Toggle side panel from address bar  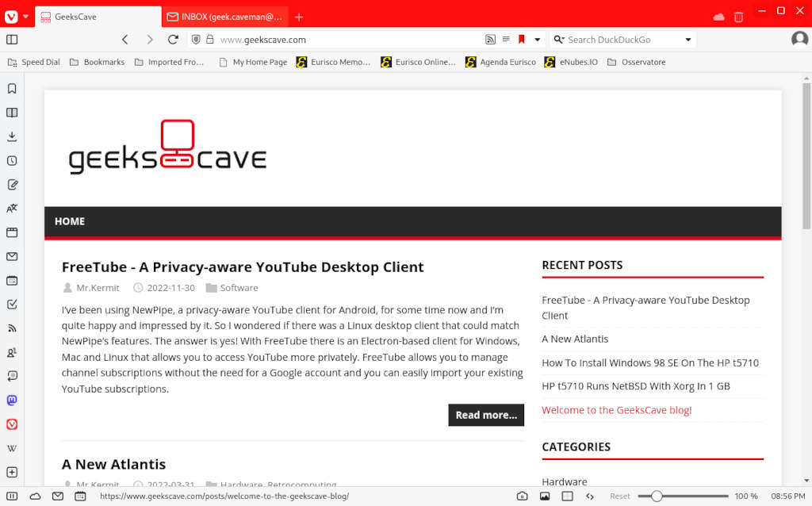tap(12, 40)
